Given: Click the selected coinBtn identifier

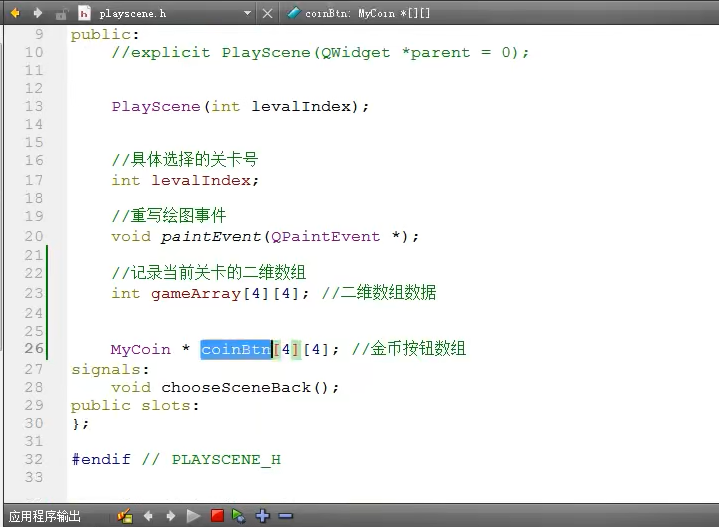Looking at the screenshot, I should coord(236,349).
